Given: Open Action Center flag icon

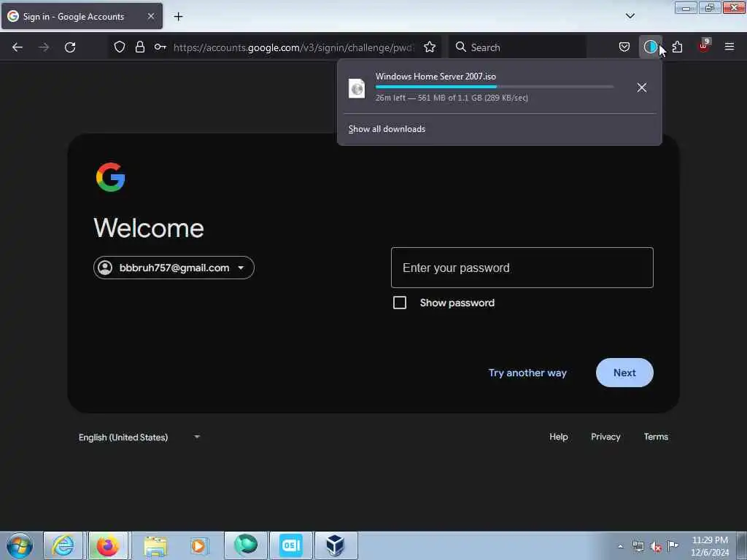Looking at the screenshot, I should coord(673,545).
